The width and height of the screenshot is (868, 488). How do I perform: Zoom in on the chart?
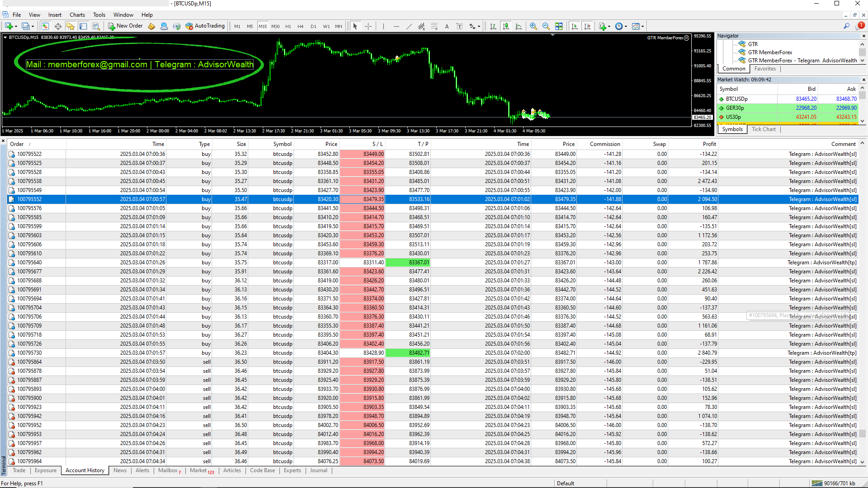coord(533,26)
